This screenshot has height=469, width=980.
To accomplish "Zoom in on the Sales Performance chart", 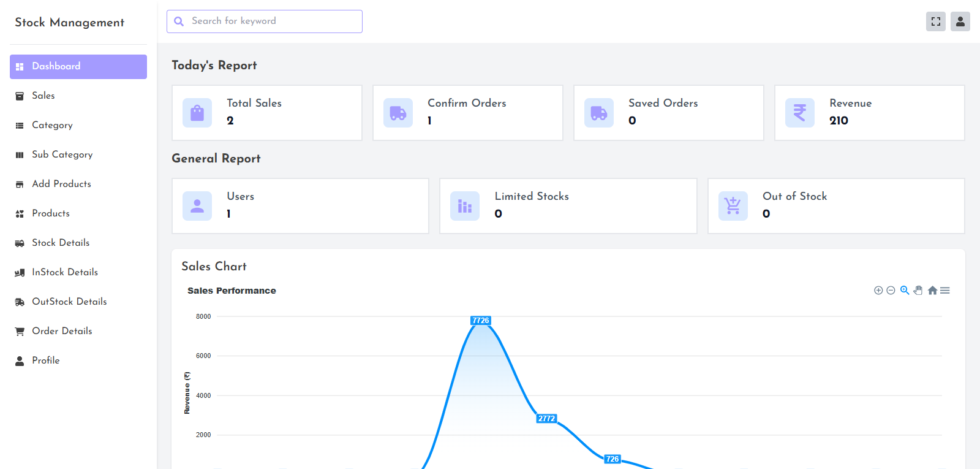I will (878, 291).
